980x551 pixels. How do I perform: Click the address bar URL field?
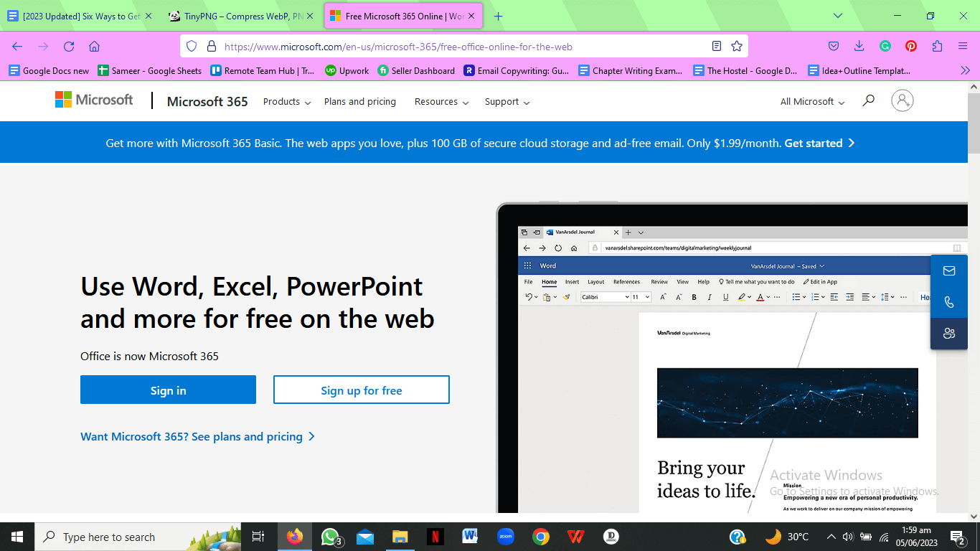(463, 46)
